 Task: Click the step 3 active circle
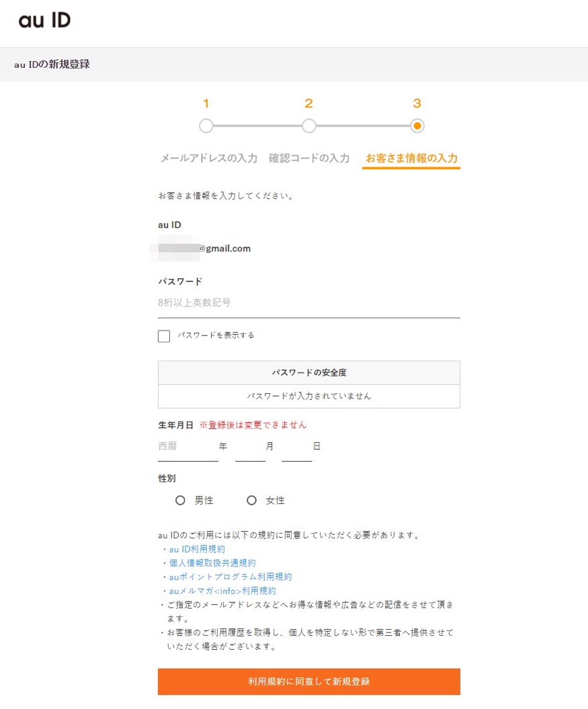click(x=417, y=126)
